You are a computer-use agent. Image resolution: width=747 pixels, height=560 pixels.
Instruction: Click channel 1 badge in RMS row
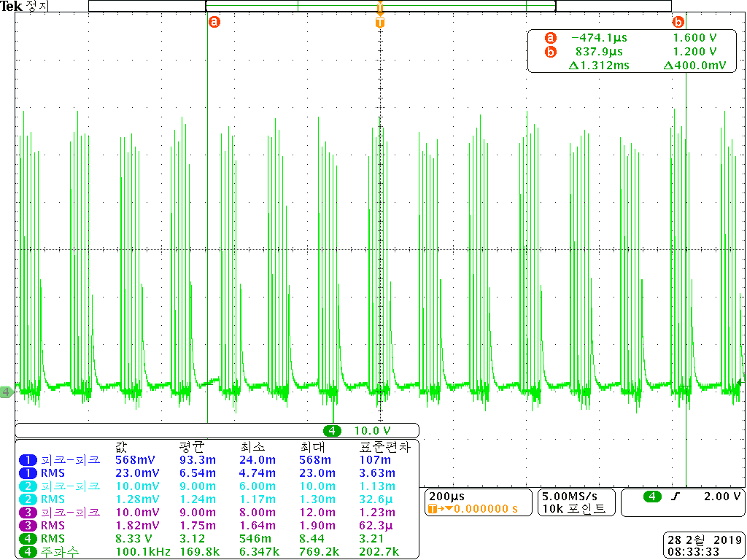pos(28,473)
